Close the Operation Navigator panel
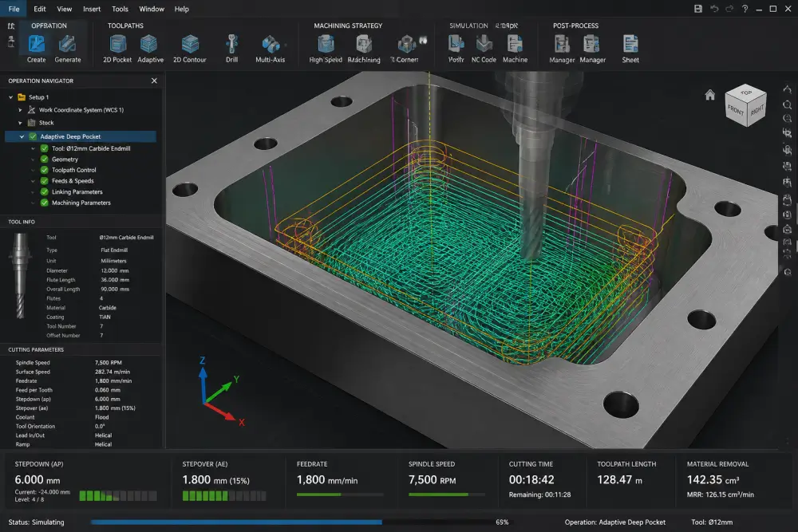This screenshot has width=798, height=532. pyautogui.click(x=154, y=81)
